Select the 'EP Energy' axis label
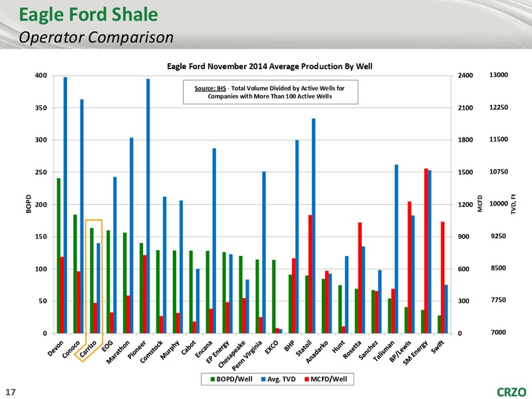This screenshot has height=399, width=532. 218,352
